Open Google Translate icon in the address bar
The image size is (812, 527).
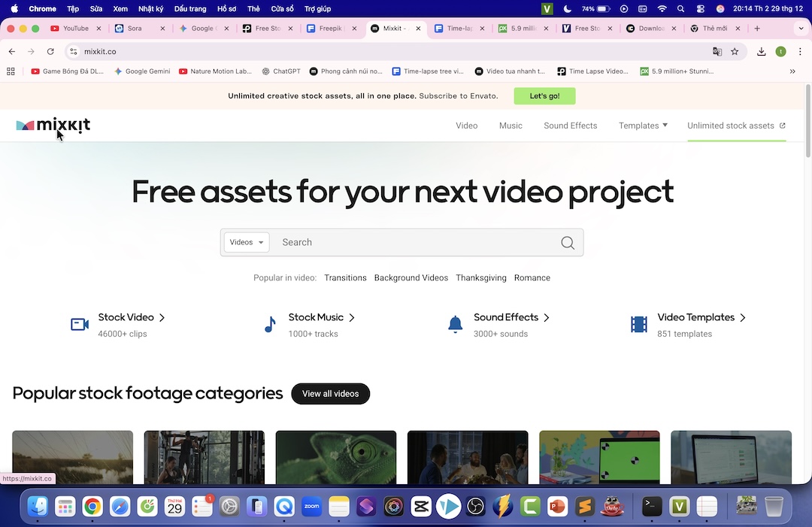click(x=717, y=51)
